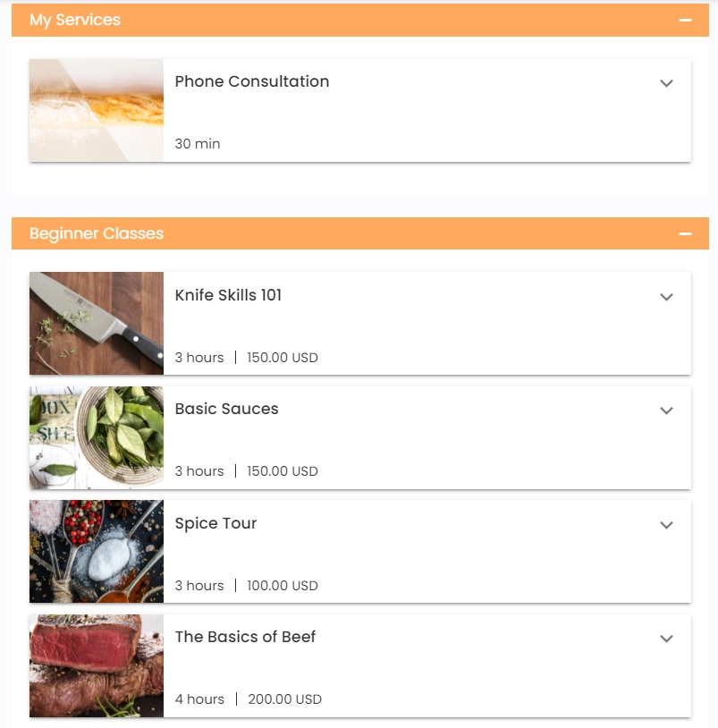This screenshot has height=728, width=718.
Task: Expand Spice Tour details chevron
Action: [666, 525]
